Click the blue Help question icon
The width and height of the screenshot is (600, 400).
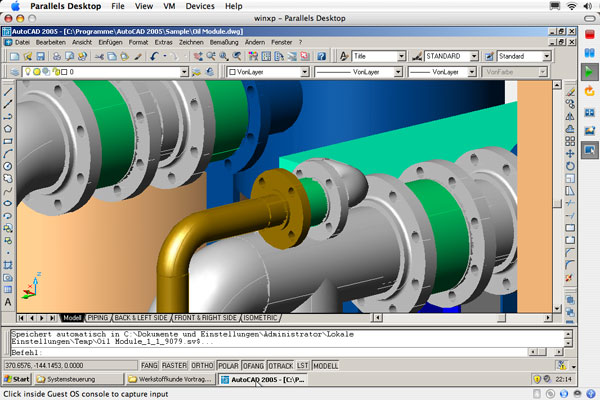coord(321,56)
